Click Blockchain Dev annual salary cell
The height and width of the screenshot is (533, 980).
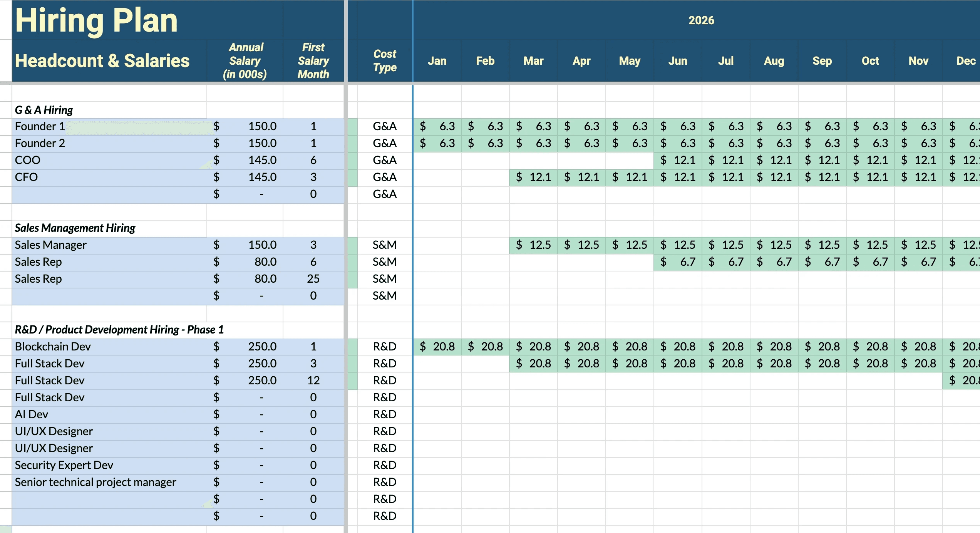(x=262, y=347)
